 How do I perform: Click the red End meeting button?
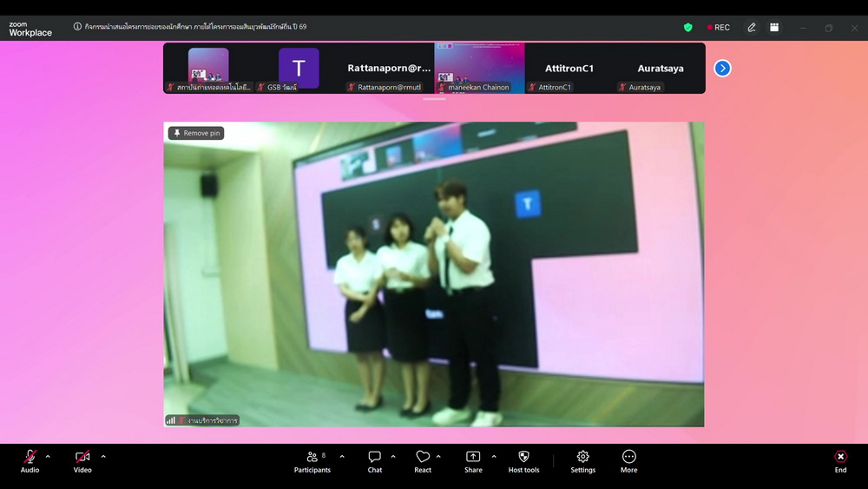[840, 460]
